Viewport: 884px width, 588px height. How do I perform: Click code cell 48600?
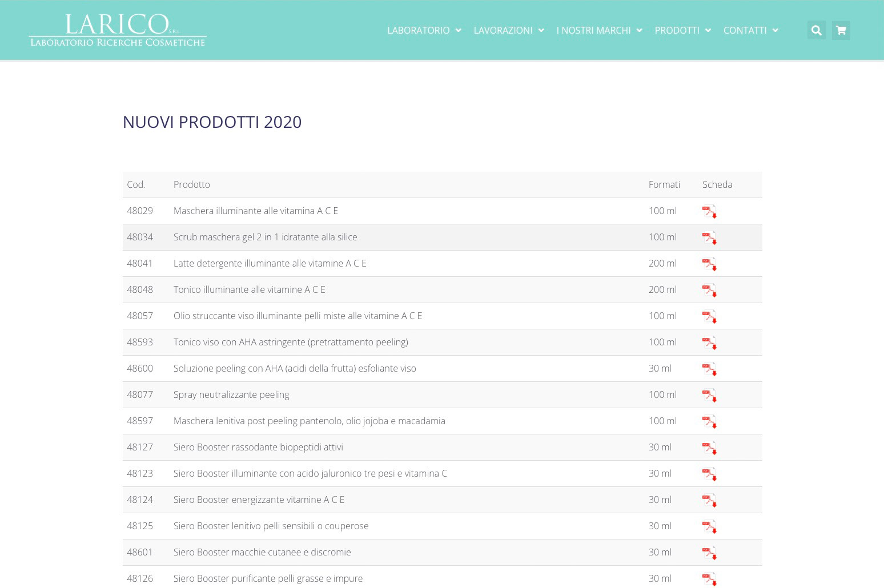(x=140, y=368)
